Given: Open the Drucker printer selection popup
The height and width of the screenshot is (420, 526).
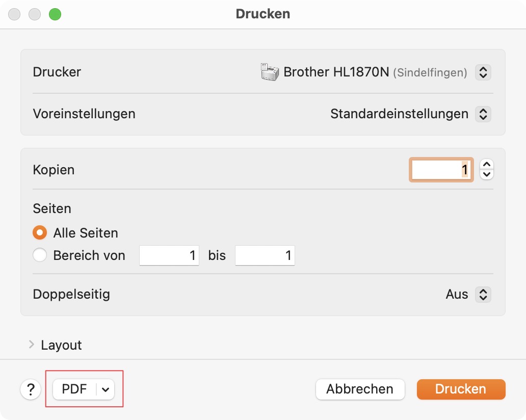Looking at the screenshot, I should (483, 72).
